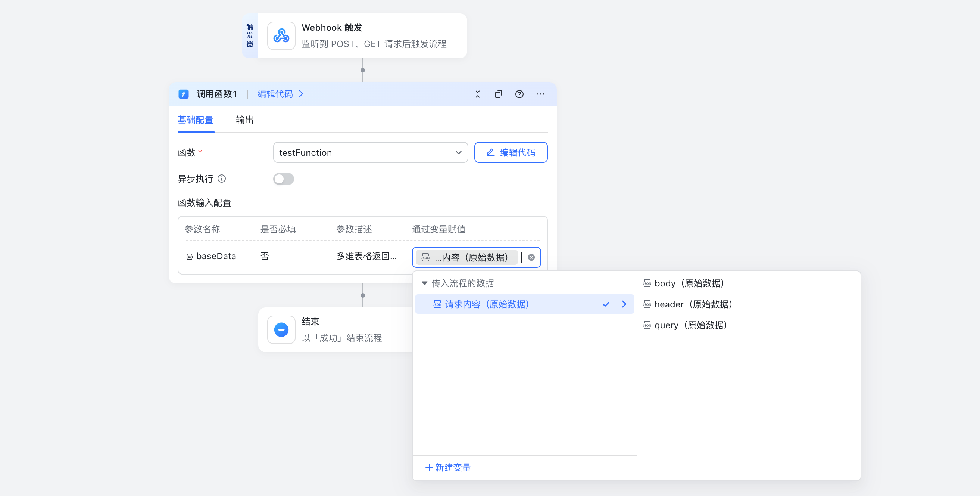Click the collapse node icon on 调用函数1 panel

coord(477,94)
